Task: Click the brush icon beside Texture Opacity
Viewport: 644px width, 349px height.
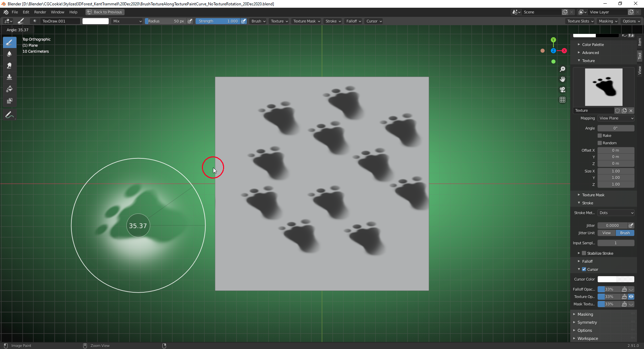Action: (x=624, y=297)
